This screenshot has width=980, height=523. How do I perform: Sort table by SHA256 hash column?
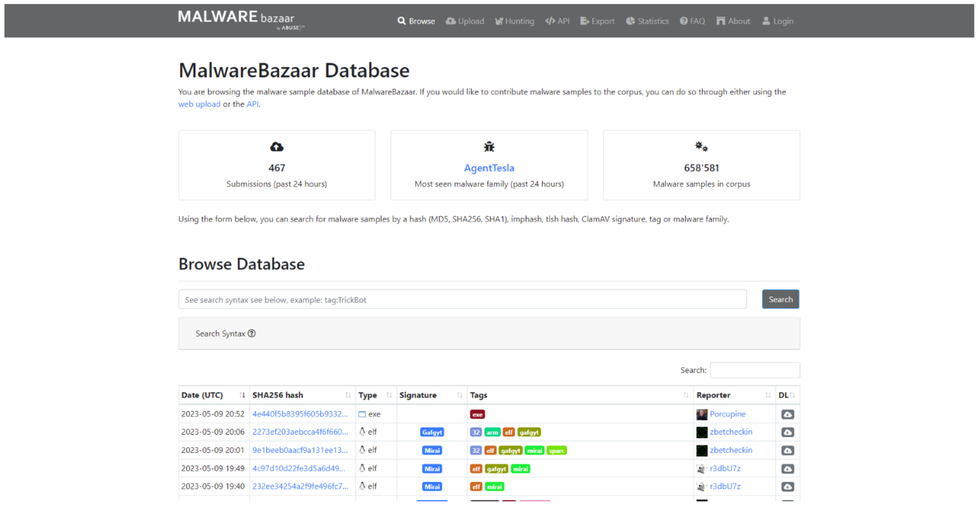(302, 395)
